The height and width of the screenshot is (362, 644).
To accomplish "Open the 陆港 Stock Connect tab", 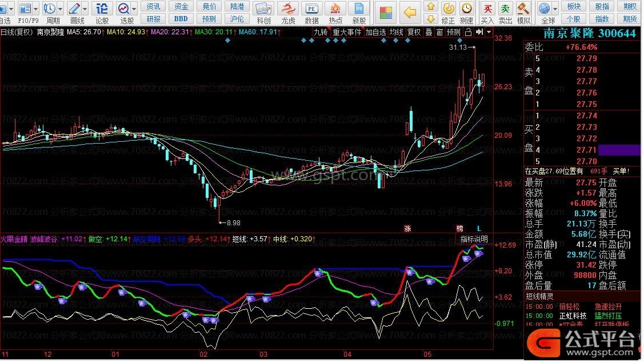I will pos(237,6).
